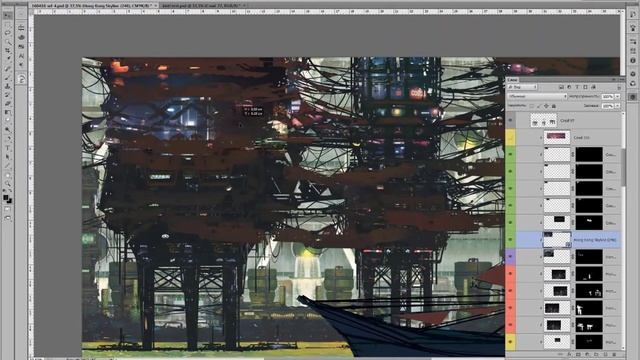The image size is (640, 360).
Task: Select the Layers panel tab
Action: point(513,80)
